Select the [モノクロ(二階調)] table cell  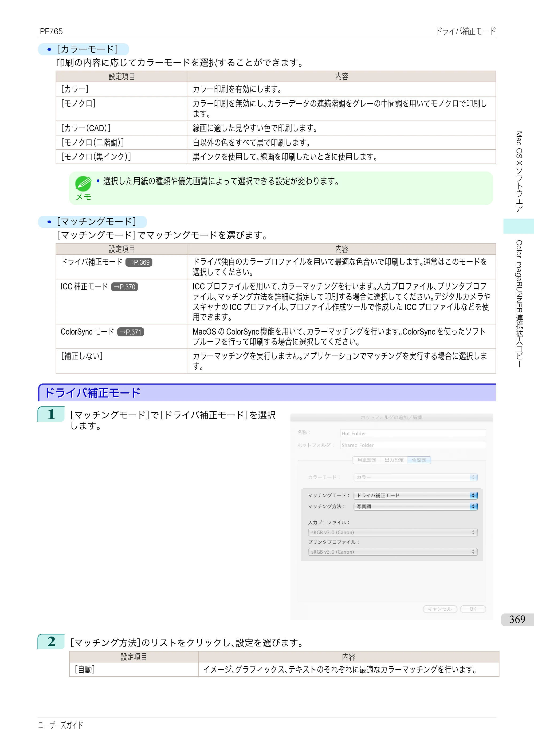[122, 142]
